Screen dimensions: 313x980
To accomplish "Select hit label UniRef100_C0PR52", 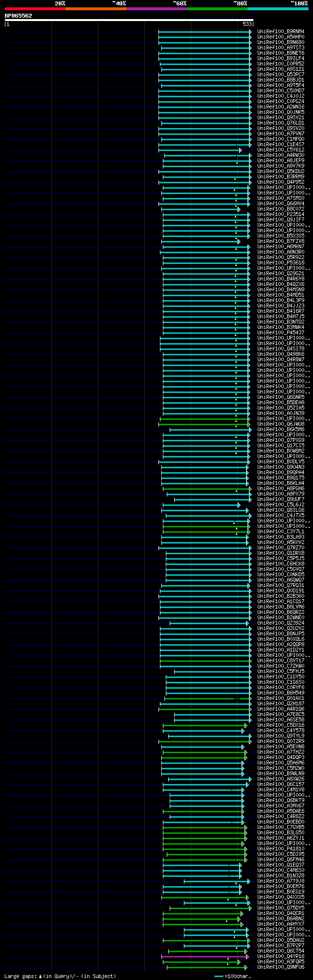I will click(281, 64).
